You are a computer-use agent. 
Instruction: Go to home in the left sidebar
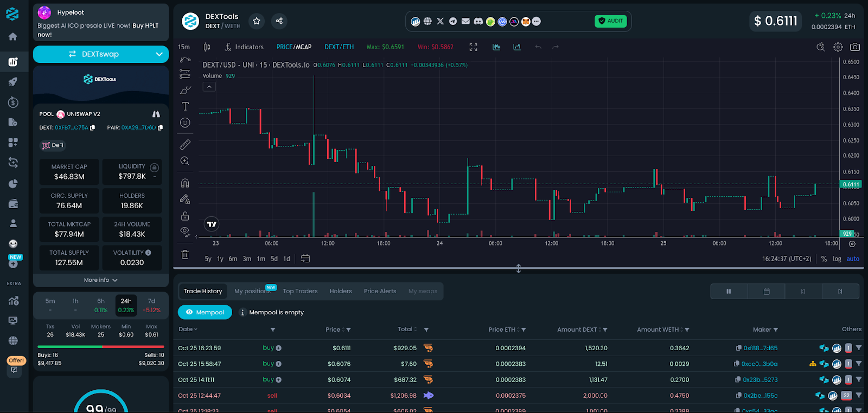click(13, 37)
